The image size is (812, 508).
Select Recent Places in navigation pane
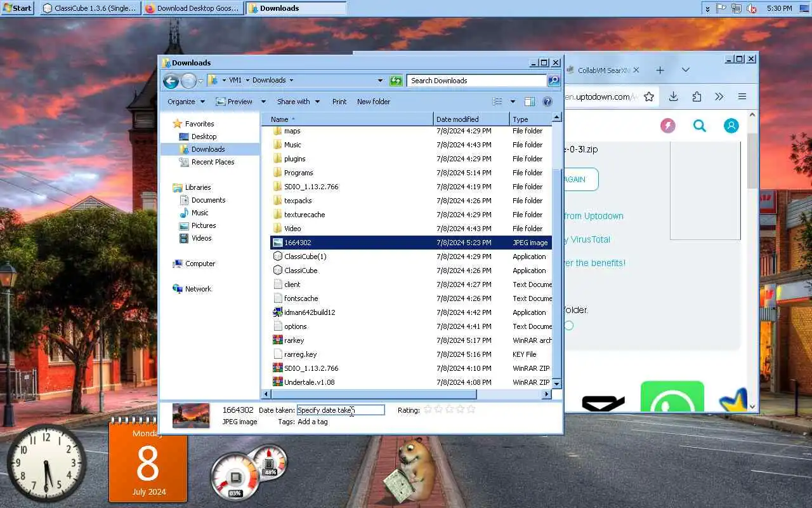213,162
